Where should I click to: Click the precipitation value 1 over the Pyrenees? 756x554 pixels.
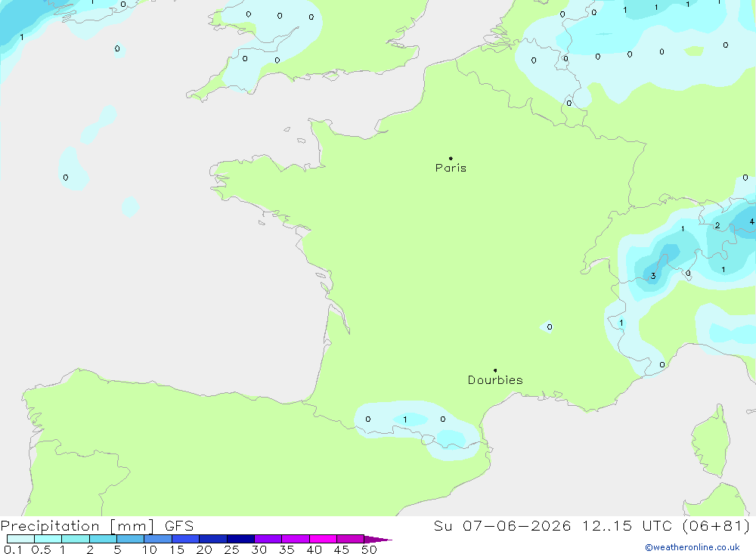coord(405,419)
